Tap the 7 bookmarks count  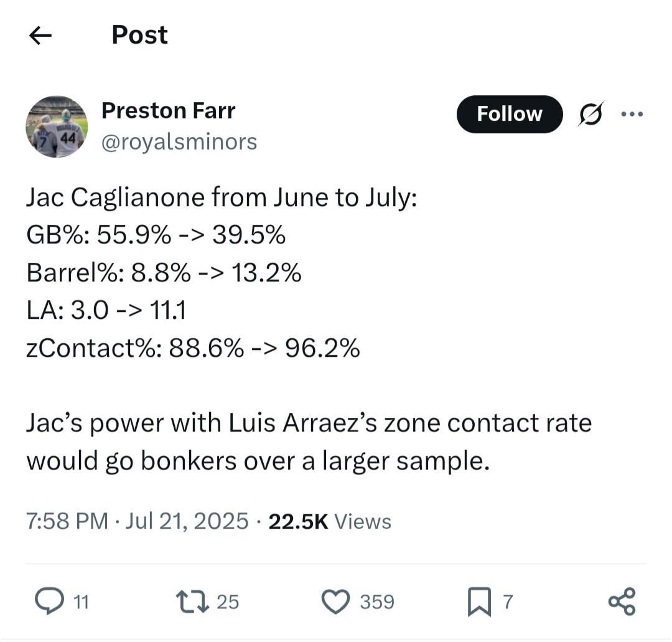[x=507, y=602]
